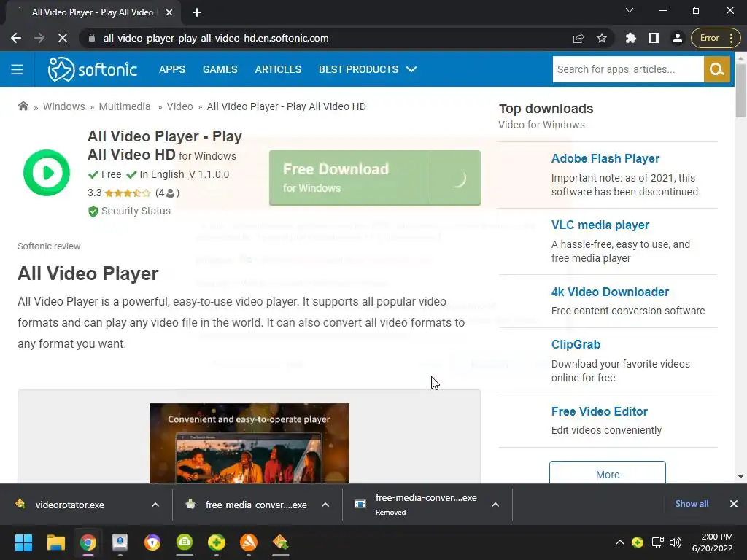
Task: Expand middle free-media-conver....exe options
Action: click(x=325, y=505)
